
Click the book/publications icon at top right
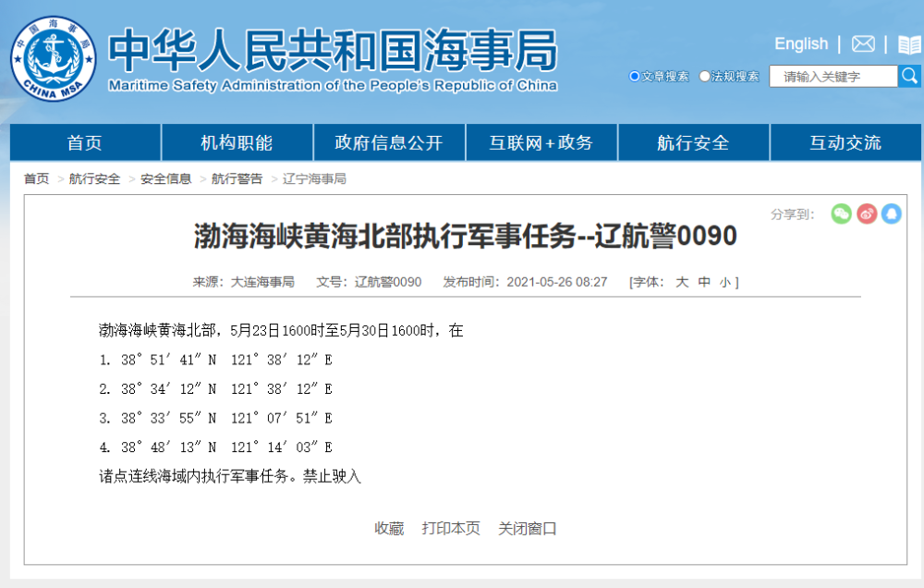click(906, 43)
